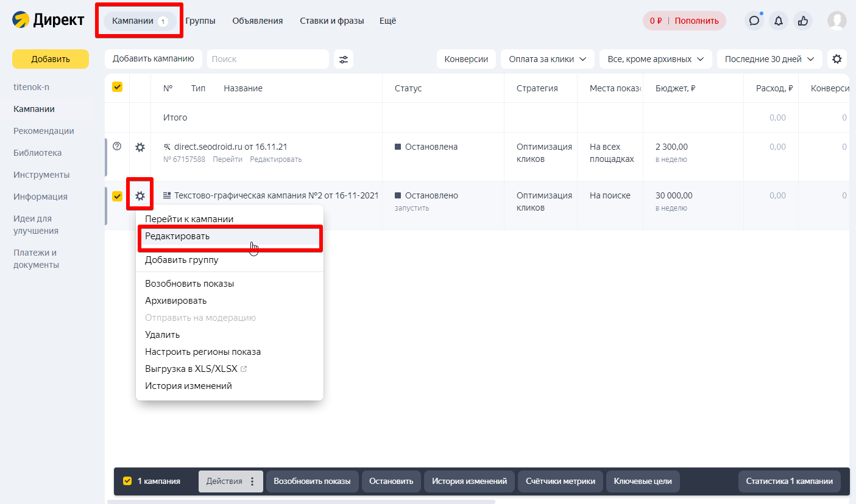Image resolution: width=856 pixels, height=504 pixels.
Task: Click the Статус column header
Action: point(408,88)
